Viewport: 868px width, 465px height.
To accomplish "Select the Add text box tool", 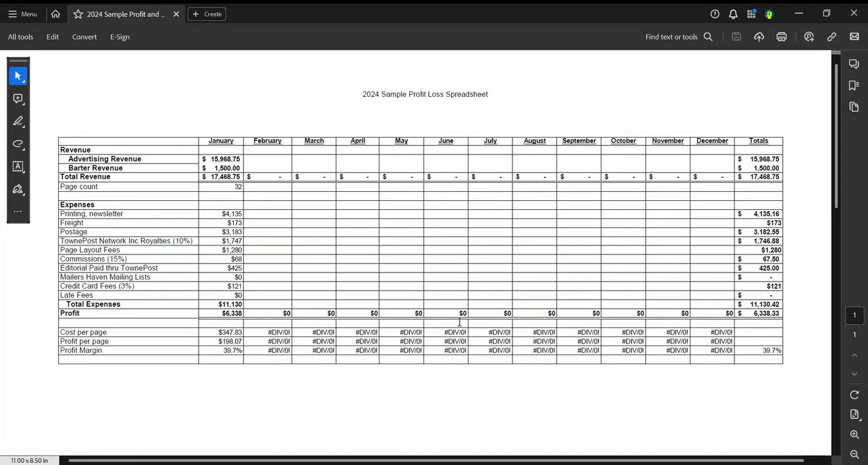I will point(18,167).
